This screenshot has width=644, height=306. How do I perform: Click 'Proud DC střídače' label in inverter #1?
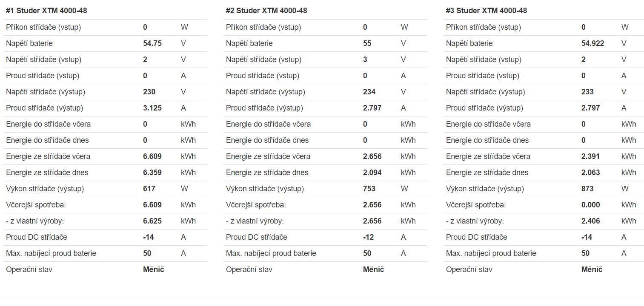(37, 237)
